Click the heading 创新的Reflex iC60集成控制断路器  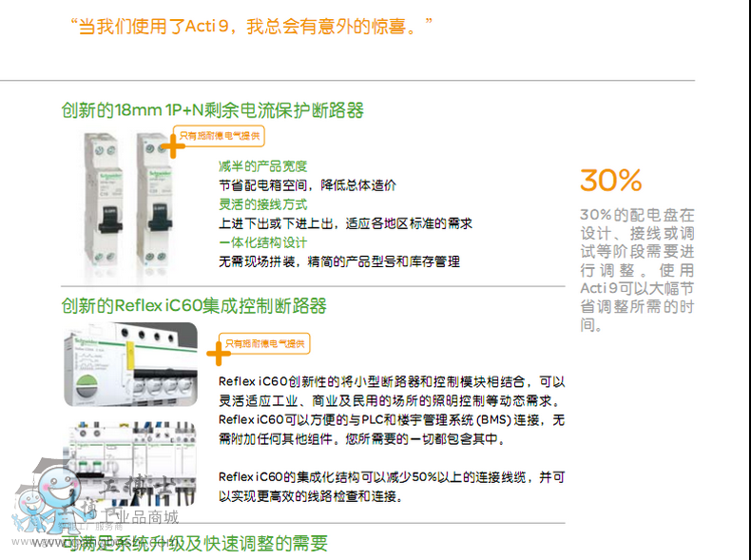pos(194,305)
